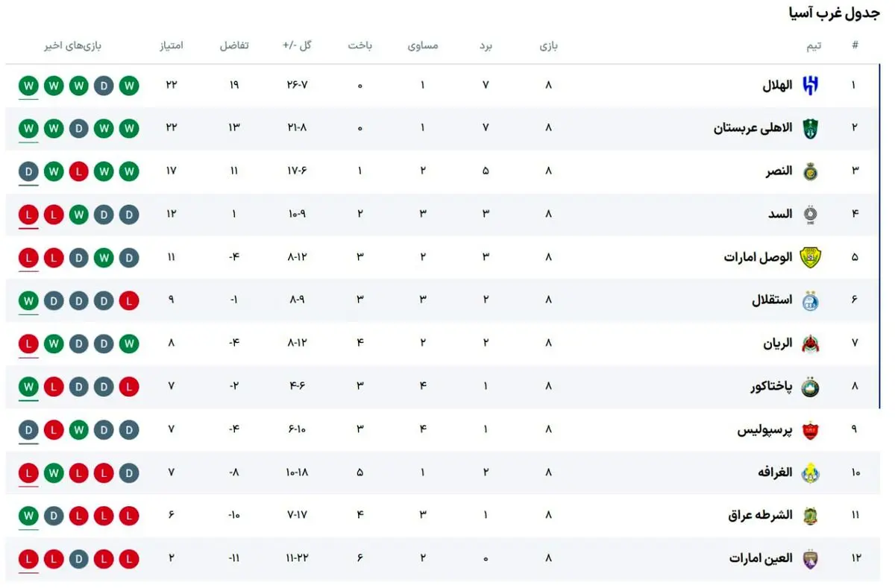Open the استقلال team name link
The image size is (895, 588).
click(x=772, y=300)
